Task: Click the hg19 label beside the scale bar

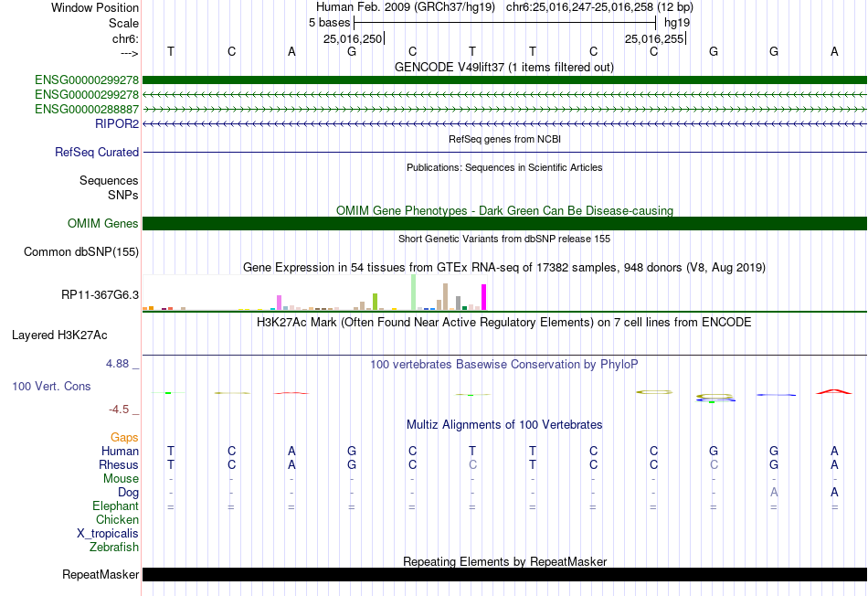Action: pos(677,23)
